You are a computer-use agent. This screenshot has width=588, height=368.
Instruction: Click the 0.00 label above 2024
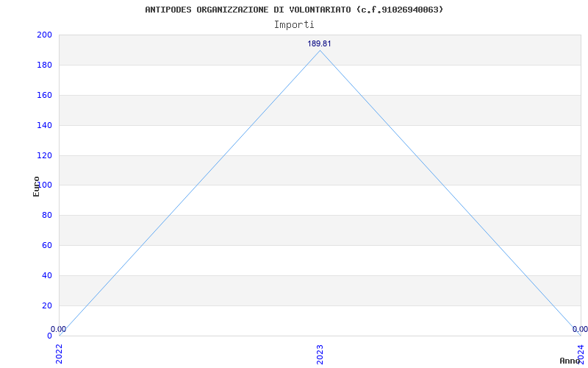point(580,329)
